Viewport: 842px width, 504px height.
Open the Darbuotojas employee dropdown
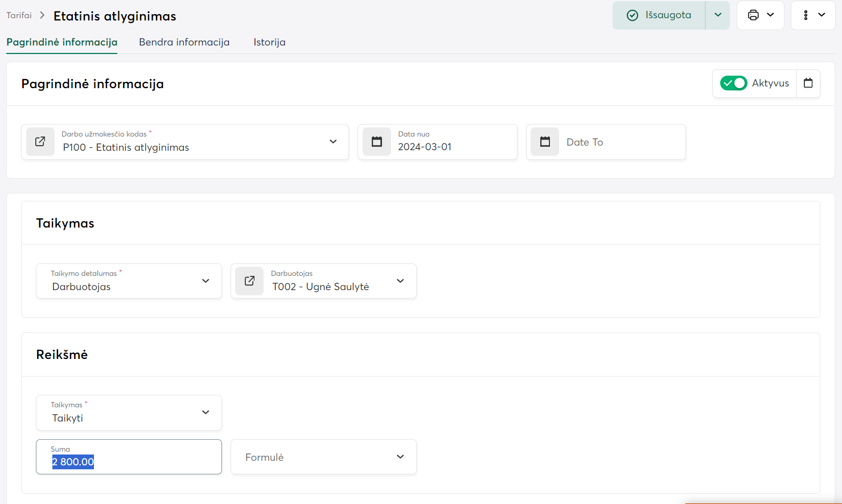point(400,281)
